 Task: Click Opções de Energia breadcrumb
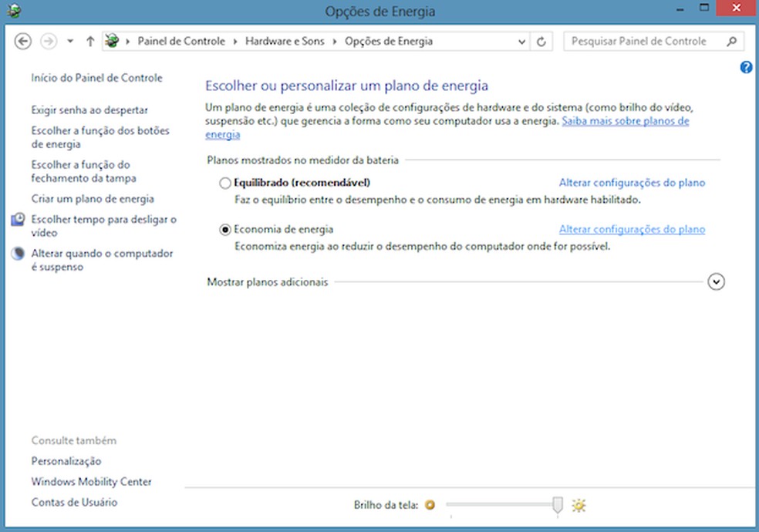[x=389, y=41]
